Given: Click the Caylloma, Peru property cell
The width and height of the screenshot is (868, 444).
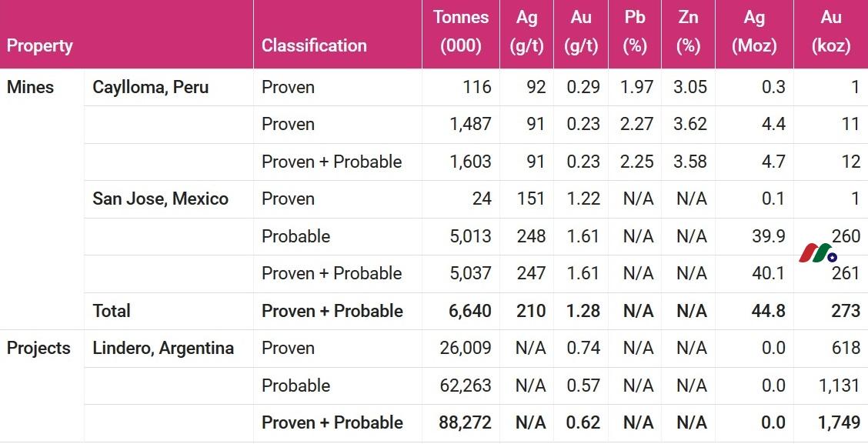Looking at the screenshot, I should pos(151,87).
